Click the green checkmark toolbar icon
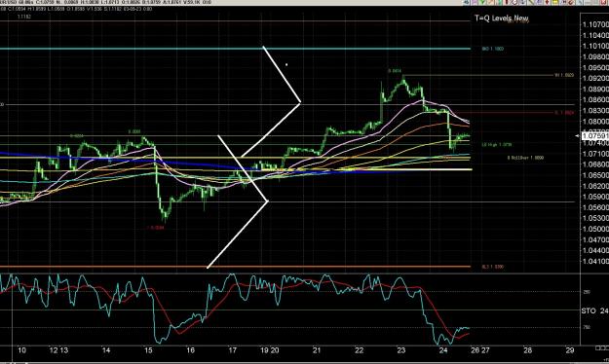 pyautogui.click(x=482, y=2)
